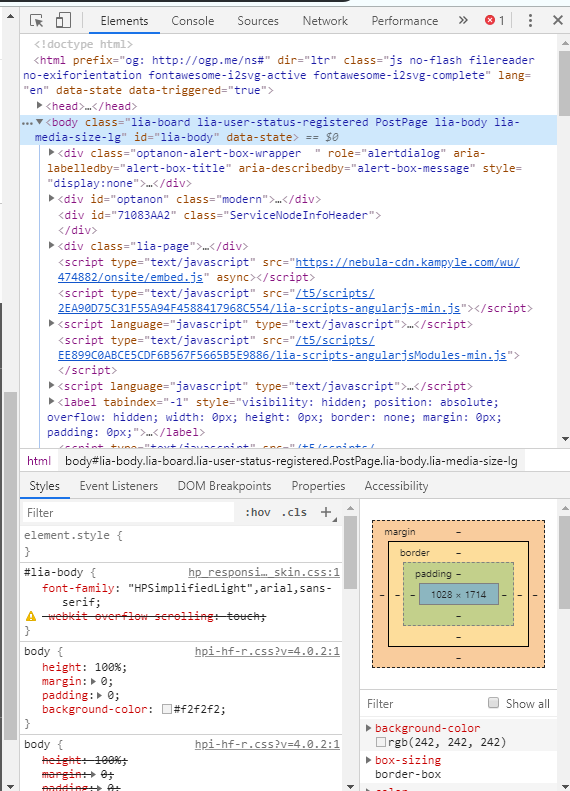
Task: Open the Network tab
Action: (325, 21)
